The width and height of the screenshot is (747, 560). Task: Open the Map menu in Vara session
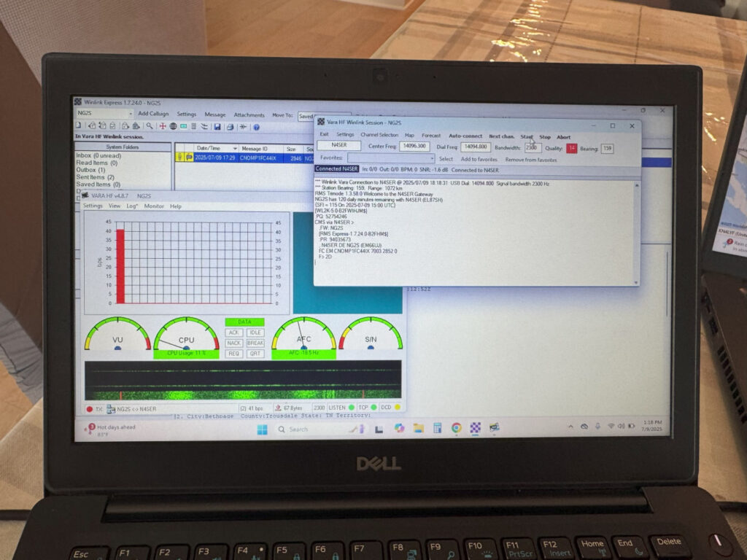click(x=409, y=135)
